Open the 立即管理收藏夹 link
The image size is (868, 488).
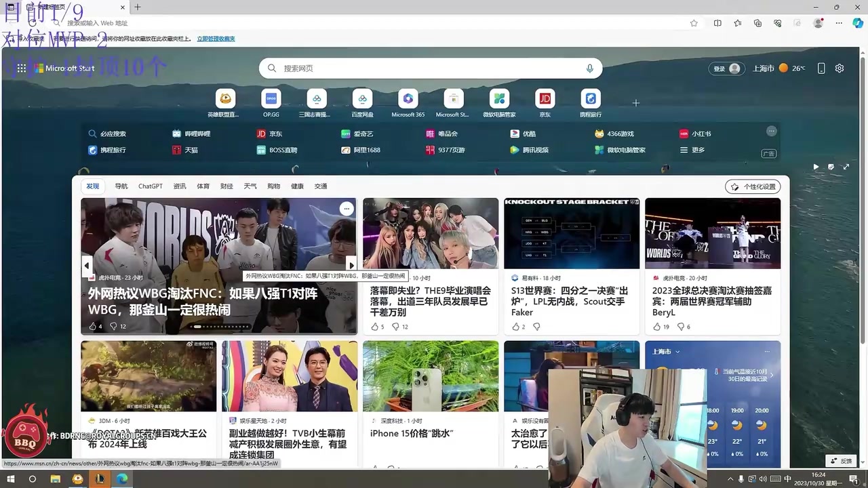215,38
